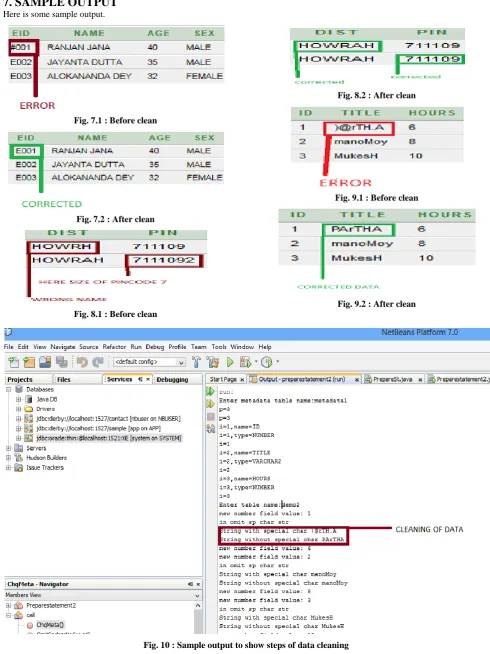490x654 pixels.
Task: Open the Edit menu
Action: point(23,347)
